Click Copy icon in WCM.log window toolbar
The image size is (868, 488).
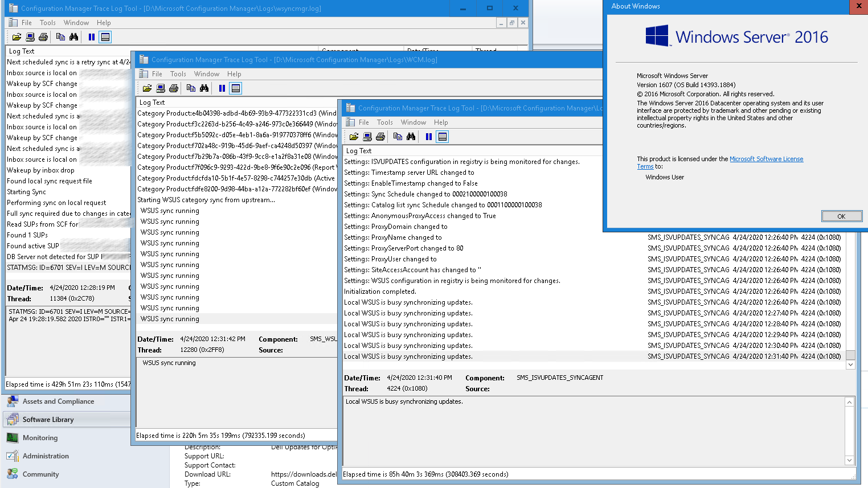[191, 88]
